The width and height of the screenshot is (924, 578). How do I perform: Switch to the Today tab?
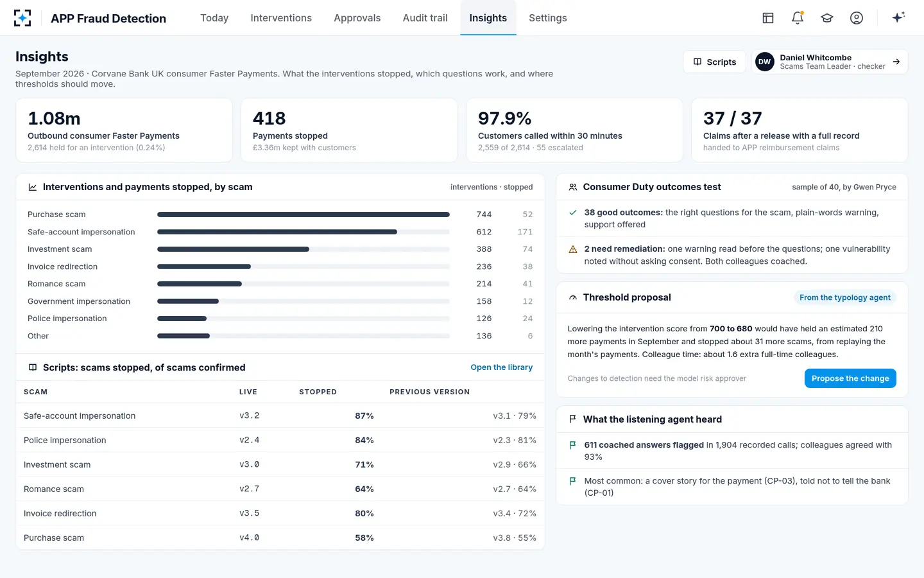(214, 18)
